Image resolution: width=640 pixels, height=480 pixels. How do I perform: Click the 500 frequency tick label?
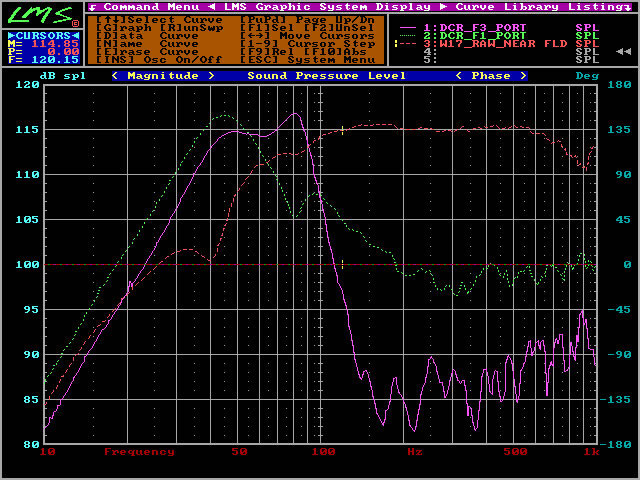tap(515, 452)
